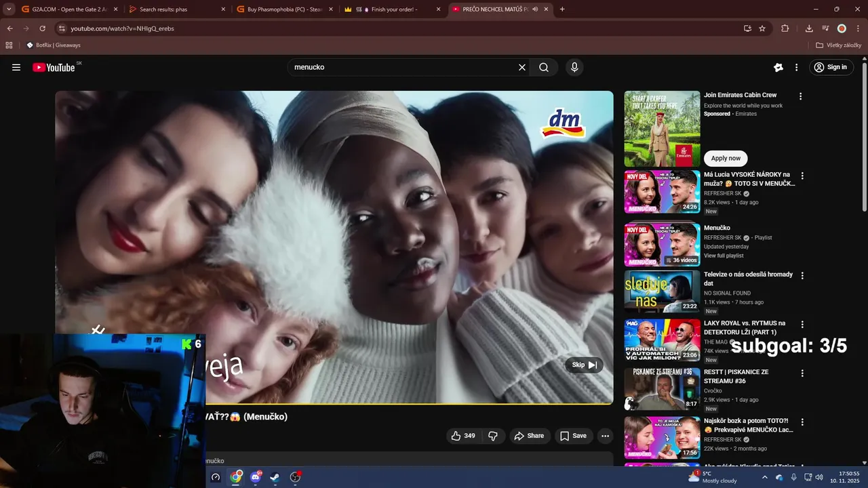Start voice search with the microphone
Screen dimensions: 868x488
(574, 67)
